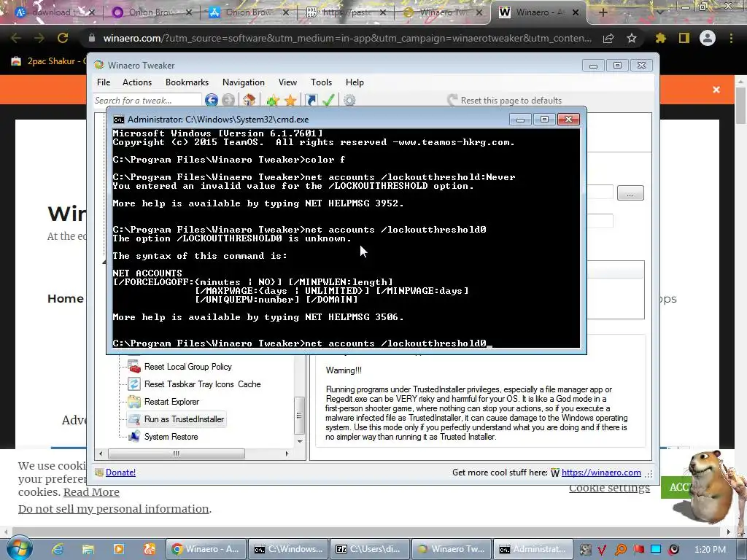Select System Restore tree item
Viewport: 747px width, 560px height.
[171, 437]
